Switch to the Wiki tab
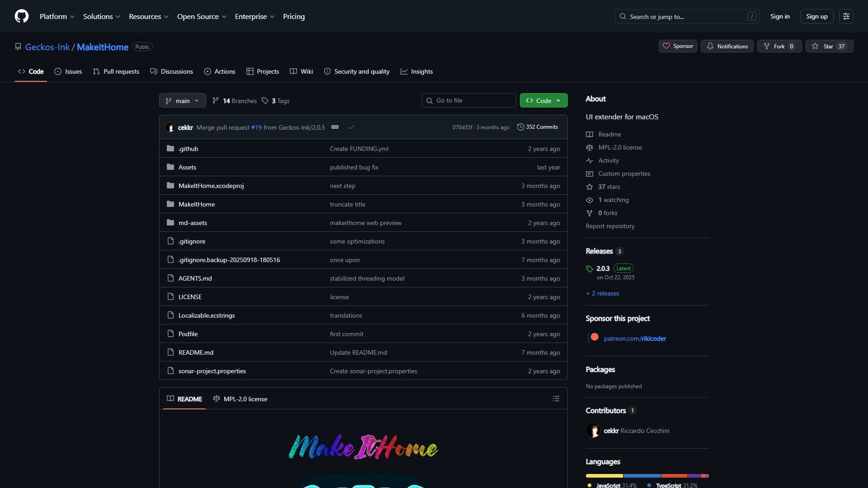This screenshot has width=868, height=488. (x=302, y=71)
